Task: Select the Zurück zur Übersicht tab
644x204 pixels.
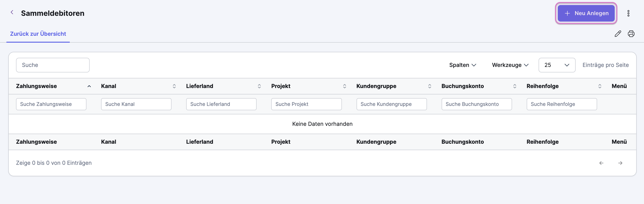Action: (x=38, y=34)
